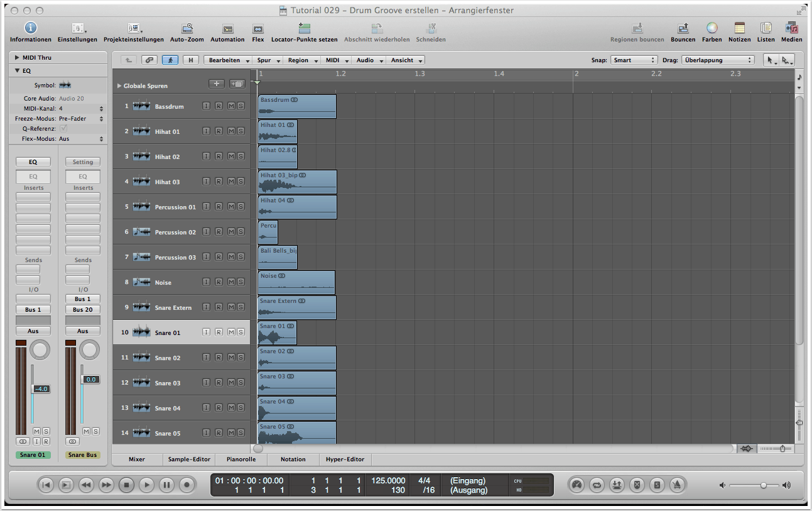Click the Bus 20 output button
Screen dimensions: 812x511
tap(83, 310)
